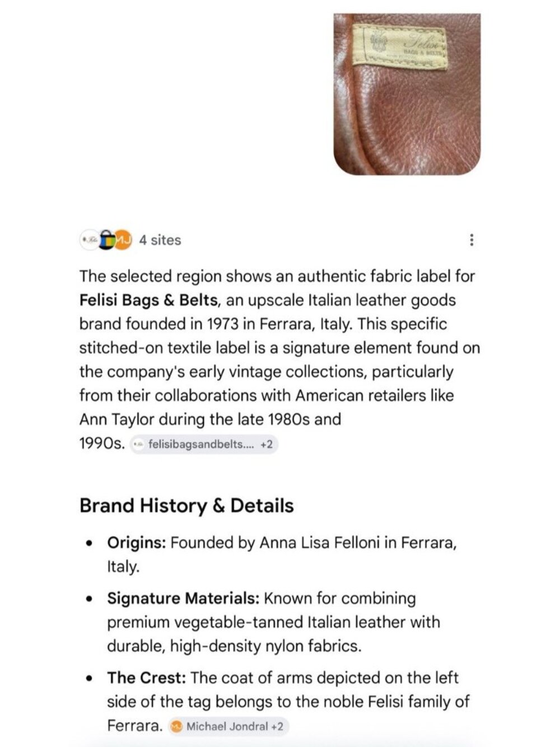Click the bold "Felisi Bags & Belts" text
The image size is (560, 747).
pyautogui.click(x=148, y=300)
